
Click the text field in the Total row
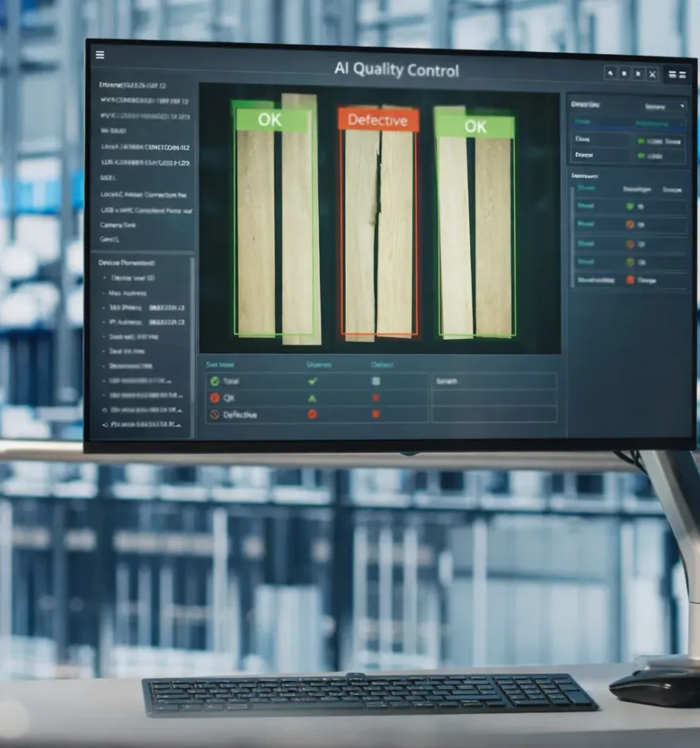[493, 381]
